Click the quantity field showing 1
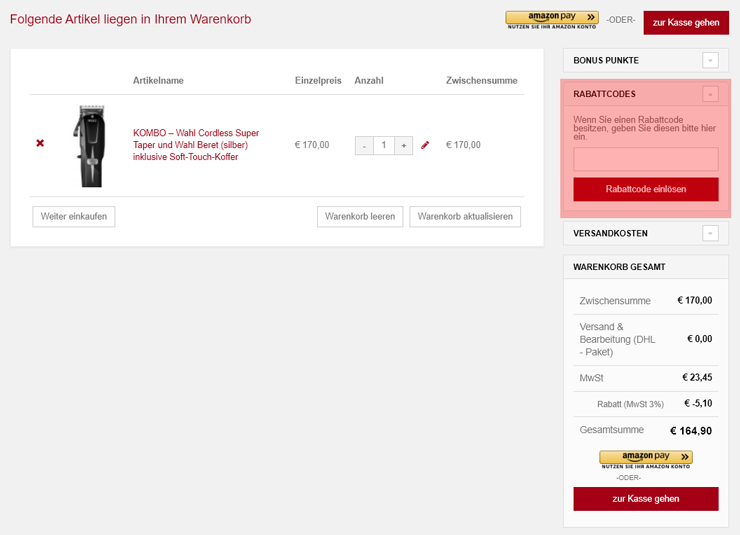Viewport: 740px width, 535px height. click(384, 145)
